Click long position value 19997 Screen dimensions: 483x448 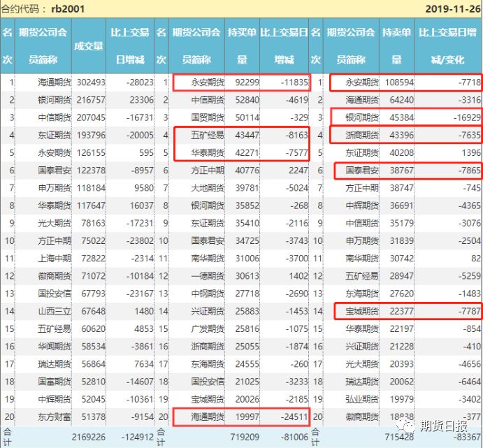(247, 417)
